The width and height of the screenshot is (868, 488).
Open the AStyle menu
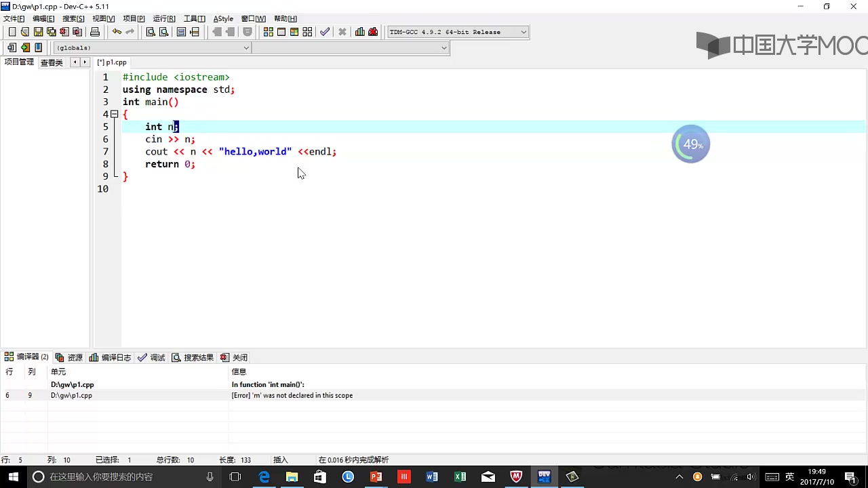coord(223,18)
